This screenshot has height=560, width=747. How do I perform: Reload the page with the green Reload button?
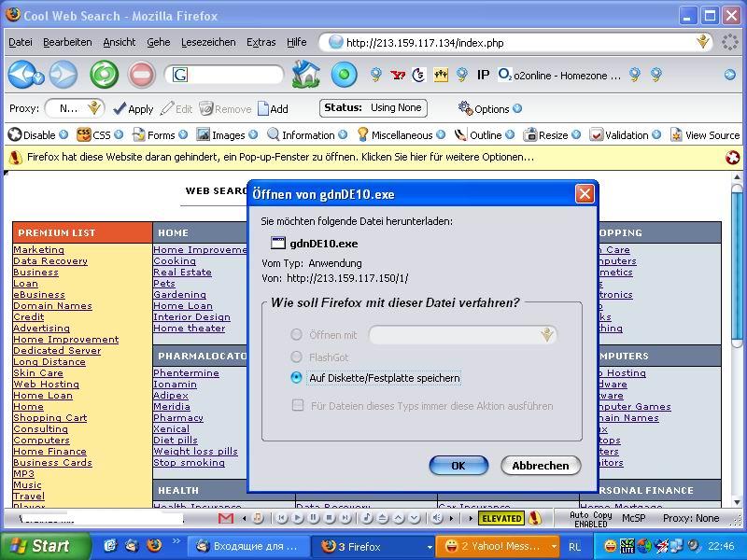click(105, 75)
